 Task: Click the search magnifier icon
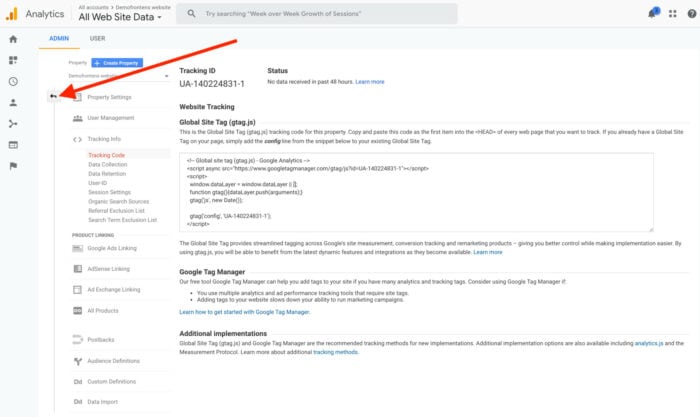coord(191,13)
